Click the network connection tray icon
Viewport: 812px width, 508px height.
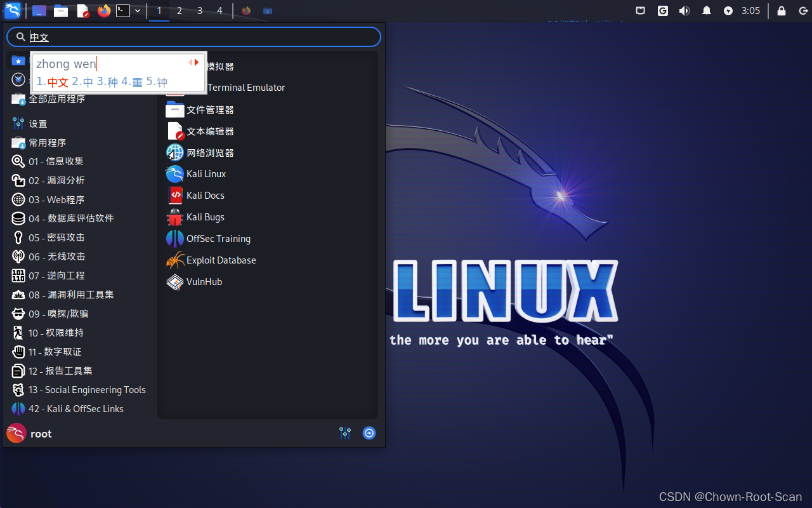(641, 11)
